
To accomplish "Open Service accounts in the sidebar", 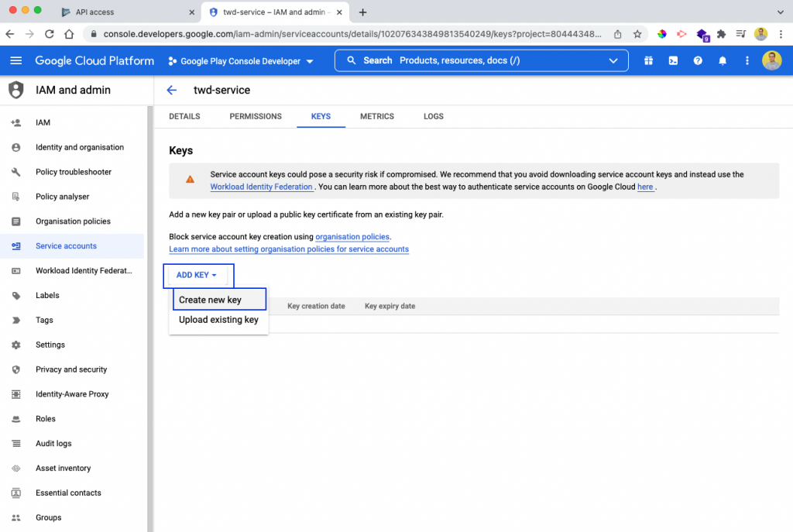I will coord(72,246).
